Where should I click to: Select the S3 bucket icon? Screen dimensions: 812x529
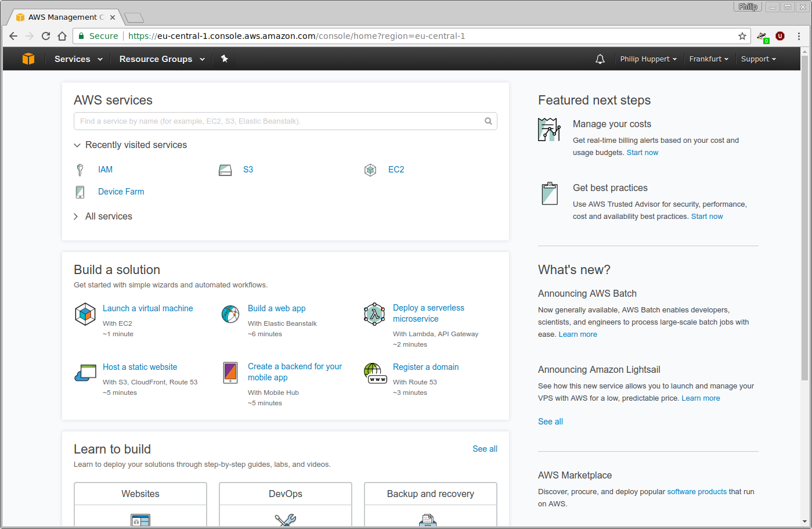click(x=225, y=169)
